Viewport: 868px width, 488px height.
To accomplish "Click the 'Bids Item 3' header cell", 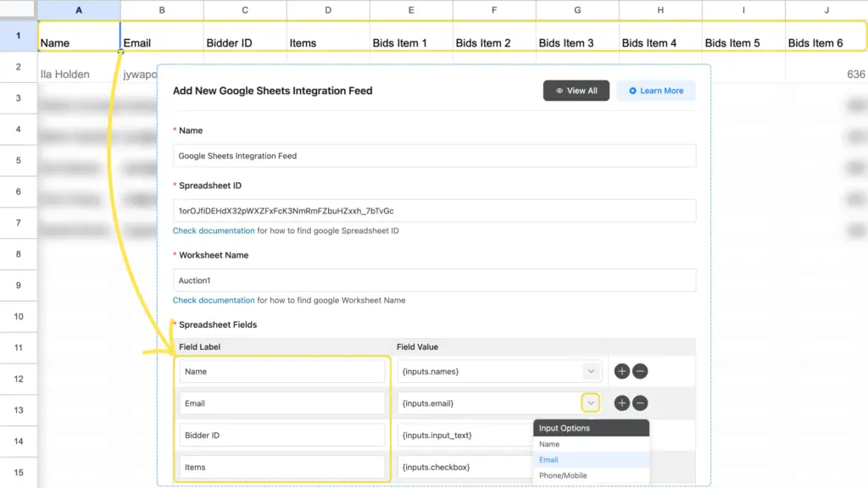I will [x=577, y=36].
